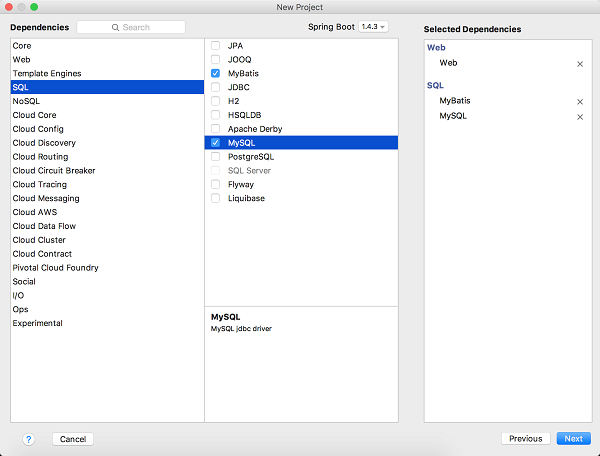Remove MySQL from selected dependencies list
Image resolution: width=600 pixels, height=456 pixels.
pyautogui.click(x=580, y=117)
